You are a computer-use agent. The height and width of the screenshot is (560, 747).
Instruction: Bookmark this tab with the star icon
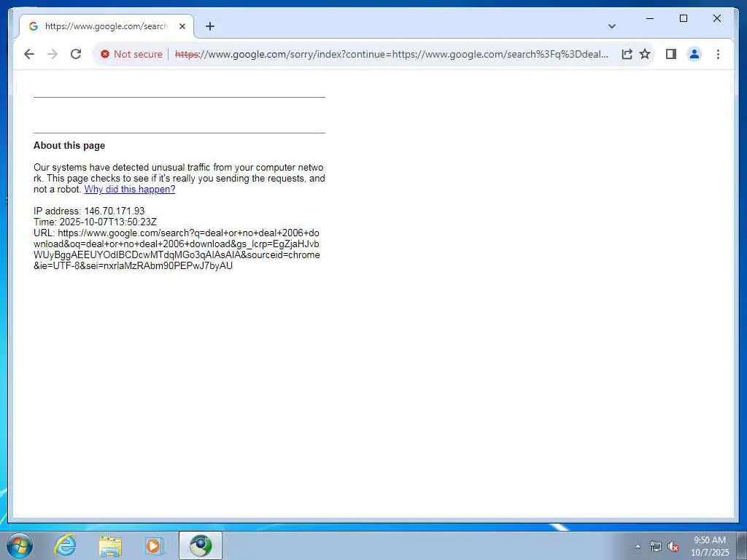645,54
